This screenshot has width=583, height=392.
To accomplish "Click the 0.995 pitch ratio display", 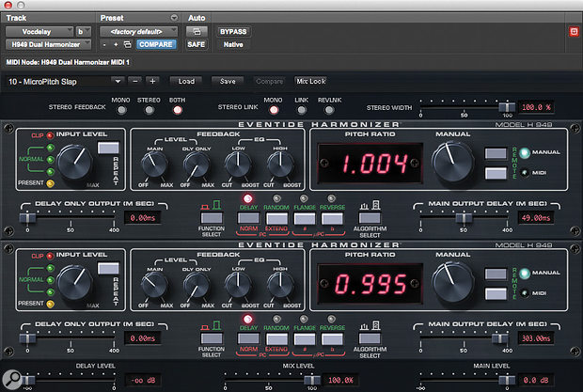I will [370, 284].
